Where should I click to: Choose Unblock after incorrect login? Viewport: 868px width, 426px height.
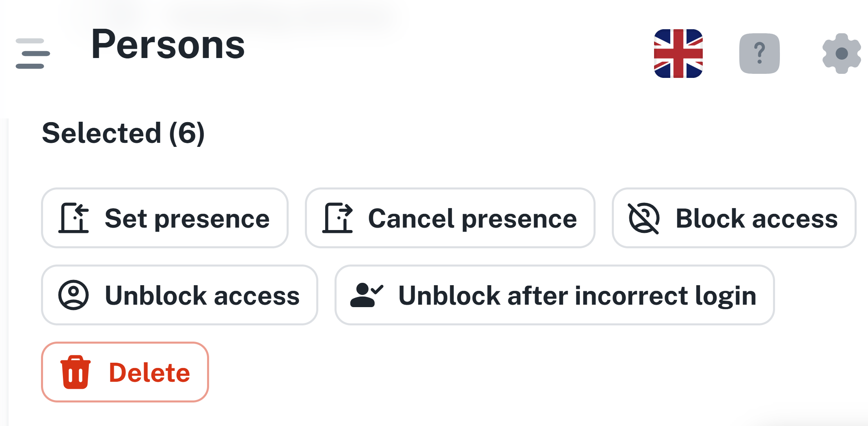pos(577,295)
